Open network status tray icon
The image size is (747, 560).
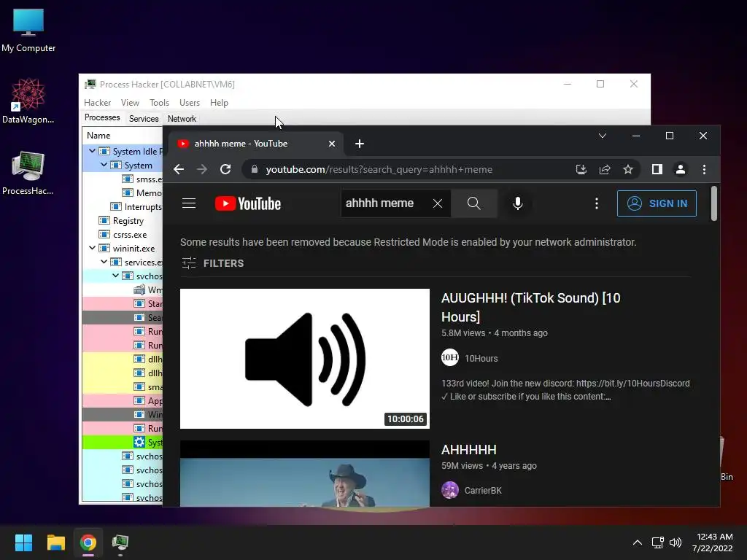[x=658, y=542]
